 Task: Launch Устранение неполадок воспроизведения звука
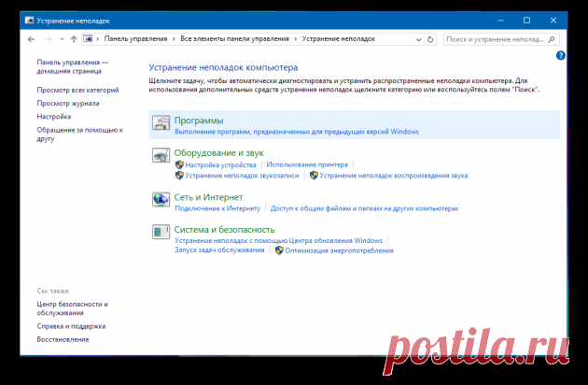[394, 176]
